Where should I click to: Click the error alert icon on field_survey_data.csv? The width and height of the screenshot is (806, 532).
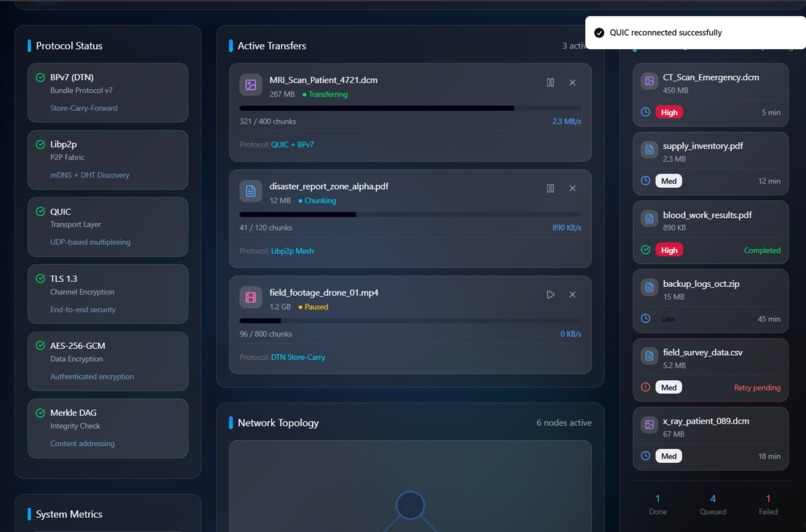[x=646, y=387]
